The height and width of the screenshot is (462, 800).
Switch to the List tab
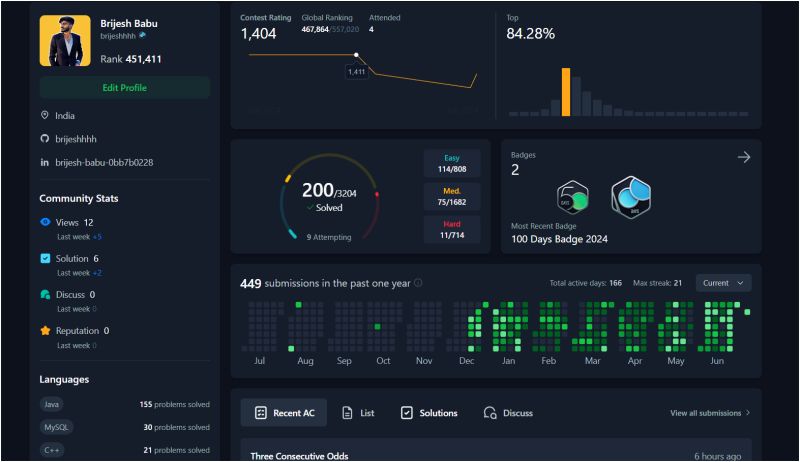358,413
